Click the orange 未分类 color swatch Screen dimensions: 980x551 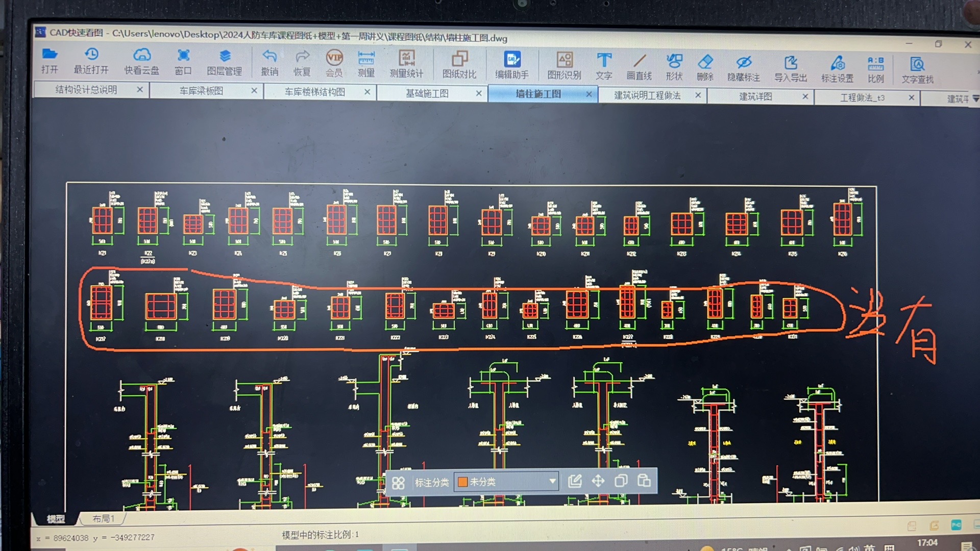pyautogui.click(x=463, y=482)
